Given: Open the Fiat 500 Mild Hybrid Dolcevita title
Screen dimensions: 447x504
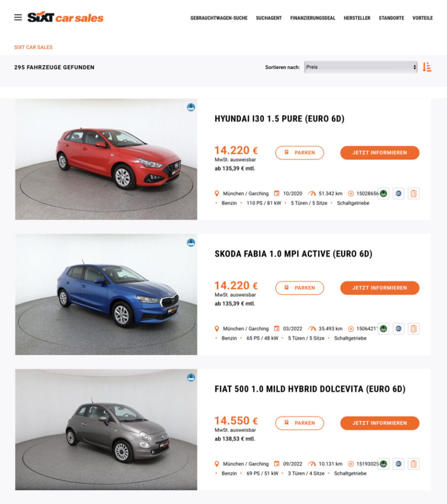Looking at the screenshot, I should 310,389.
